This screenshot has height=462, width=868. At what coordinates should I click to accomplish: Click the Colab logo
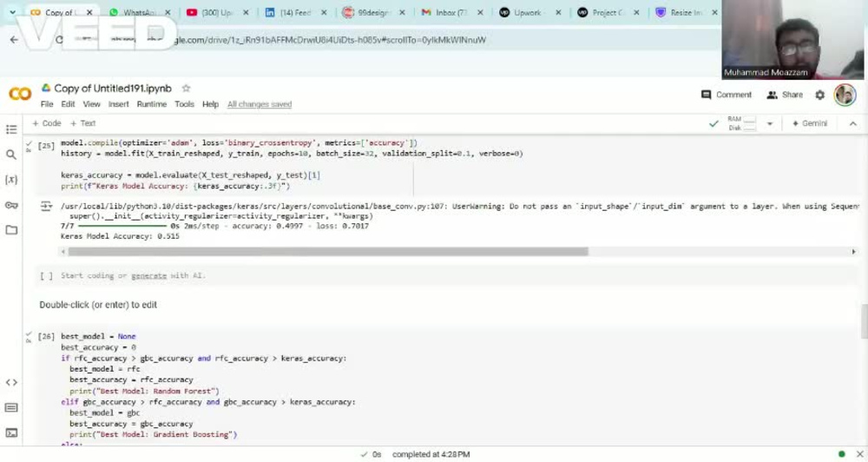tap(20, 94)
